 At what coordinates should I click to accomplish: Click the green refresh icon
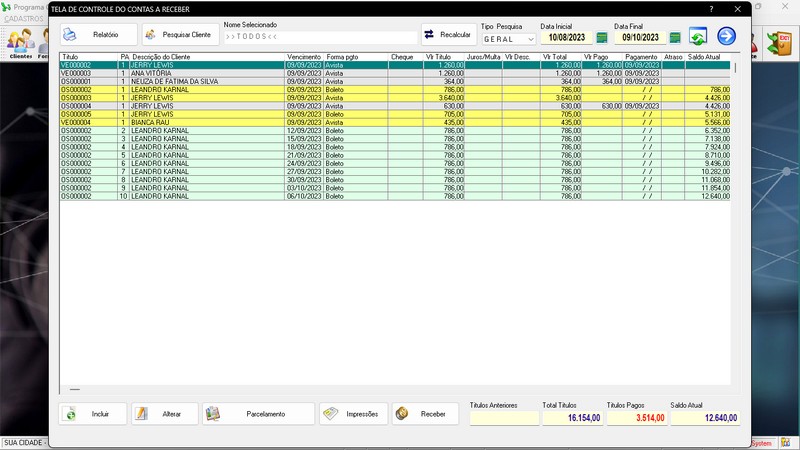pyautogui.click(x=697, y=36)
